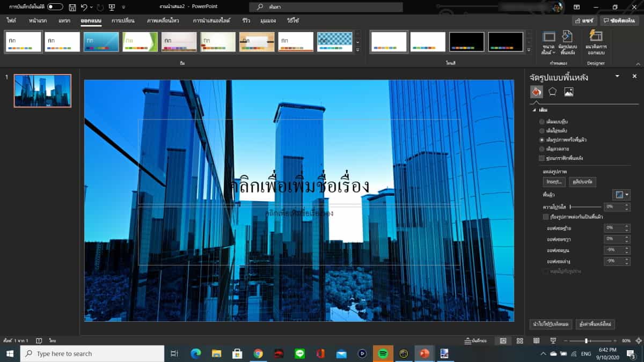This screenshot has height=362, width=644.
Task: Select the Fill paint bucket tab icon
Action: (x=537, y=92)
